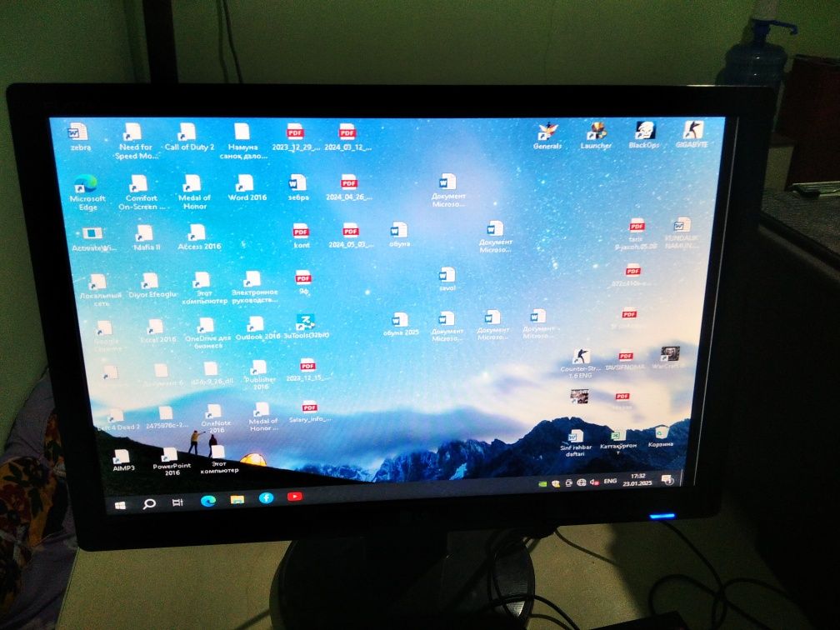Image resolution: width=840 pixels, height=630 pixels.
Task: Launch the Excel 2016 shortcut
Action: pos(157,331)
